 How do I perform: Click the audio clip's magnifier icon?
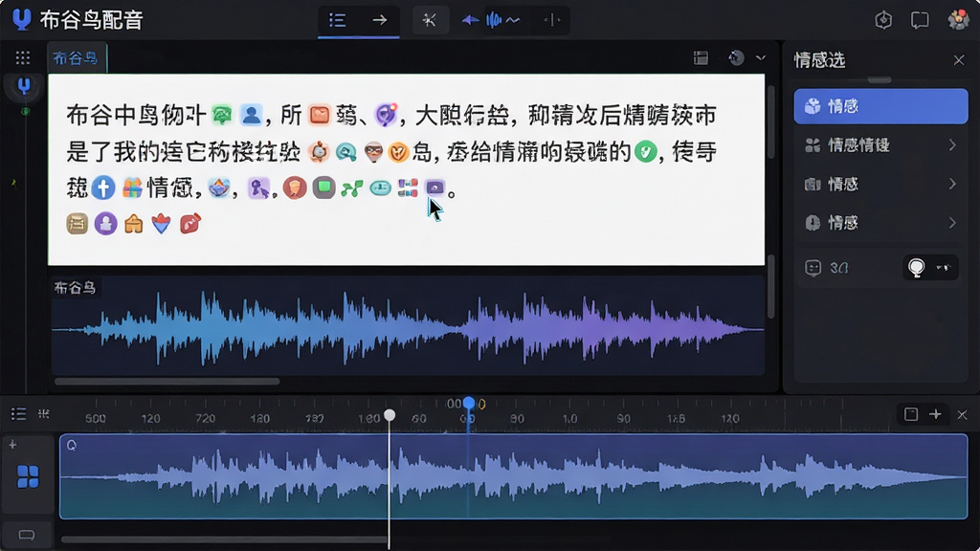pos(71,445)
